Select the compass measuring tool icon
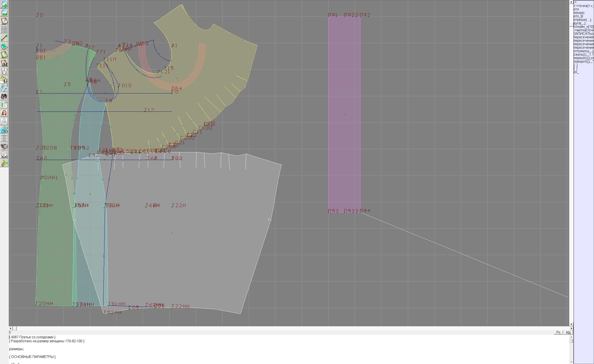The image size is (594, 364). coord(4,71)
